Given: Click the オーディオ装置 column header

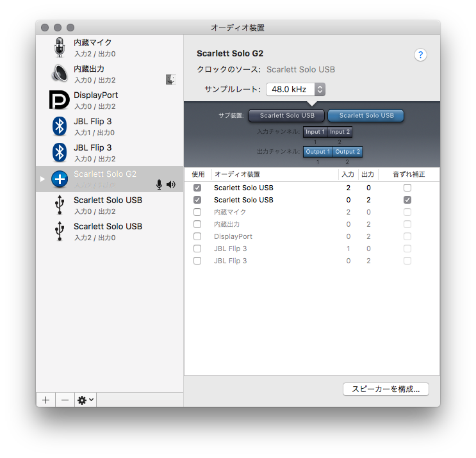Looking at the screenshot, I should coord(275,174).
